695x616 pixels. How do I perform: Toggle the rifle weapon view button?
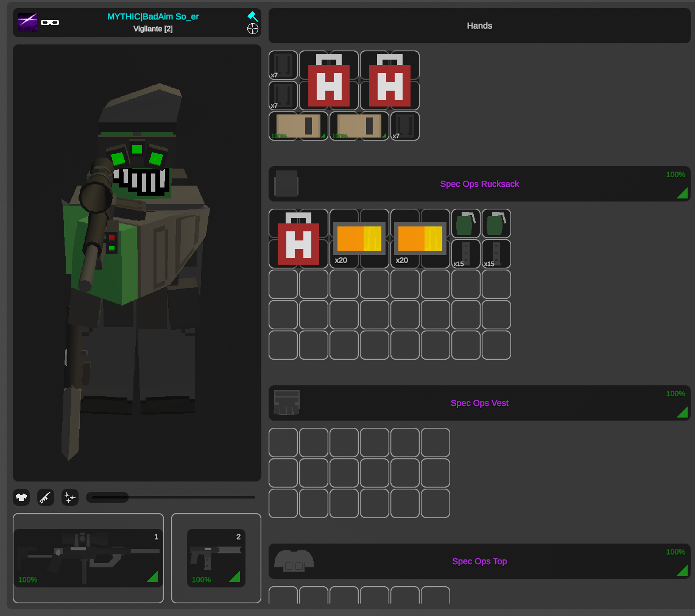click(46, 497)
